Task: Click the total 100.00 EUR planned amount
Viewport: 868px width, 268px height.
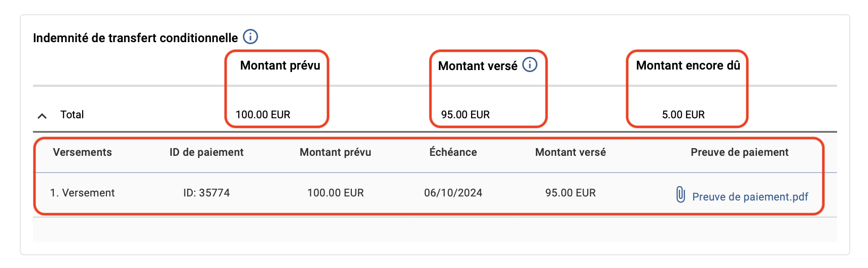Action: (x=263, y=115)
